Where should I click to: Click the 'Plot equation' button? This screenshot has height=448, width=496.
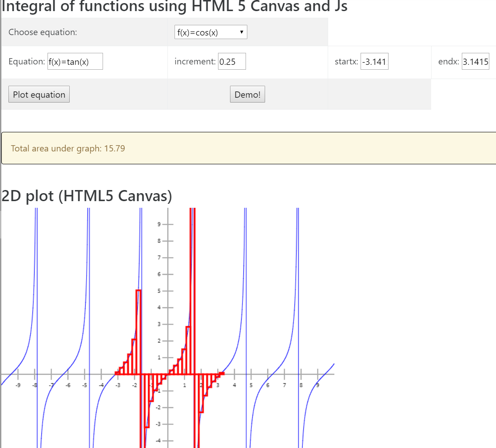pyautogui.click(x=39, y=94)
